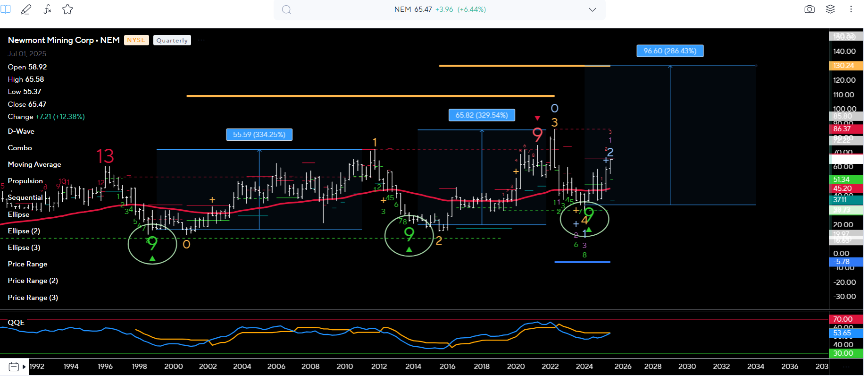The width and height of the screenshot is (868, 376).
Task: Click the 96.60 (286.43%) price range label
Action: click(670, 51)
